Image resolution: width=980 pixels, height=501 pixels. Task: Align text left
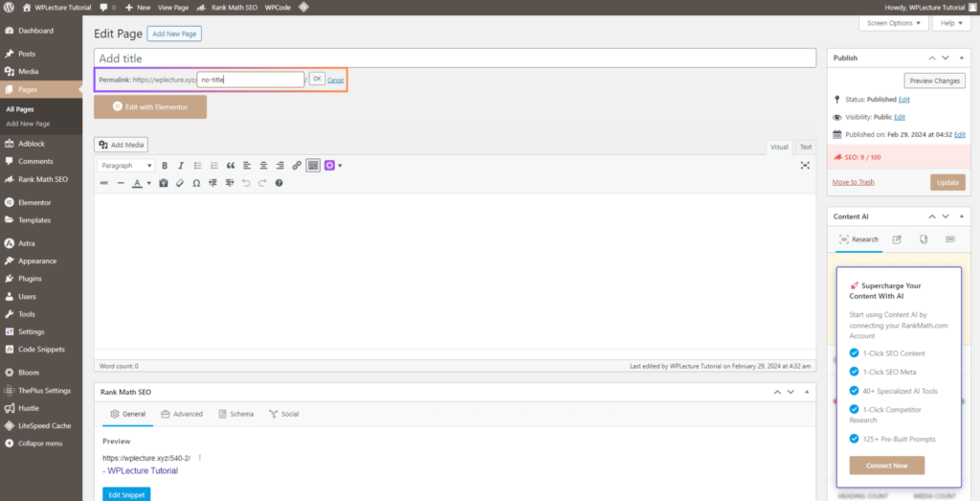[x=247, y=166]
